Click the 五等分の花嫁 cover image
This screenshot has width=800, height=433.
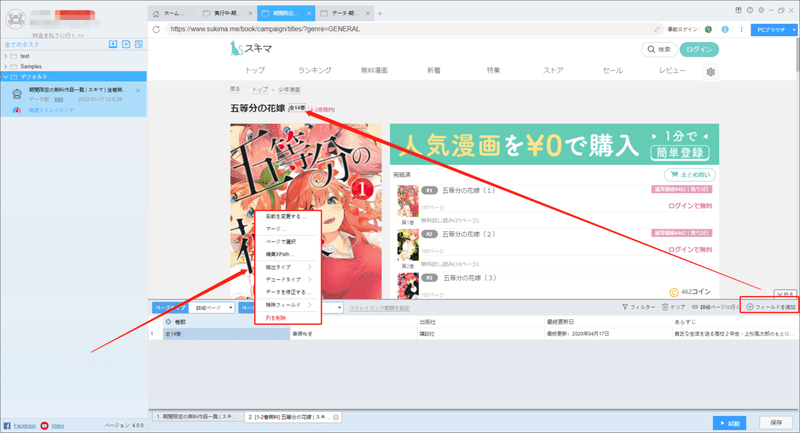coord(306,211)
